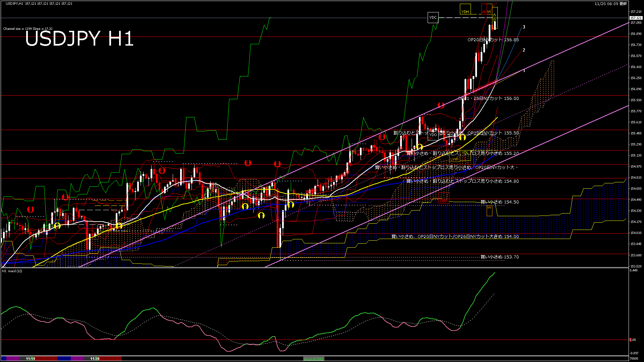
Task: Select the Channel size slope text
Action: tap(28, 29)
